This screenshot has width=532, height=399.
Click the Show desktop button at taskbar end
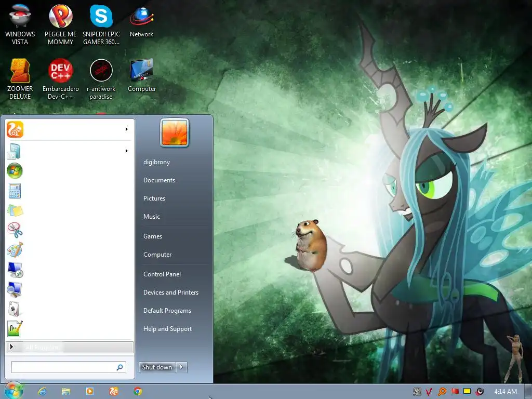(528, 392)
